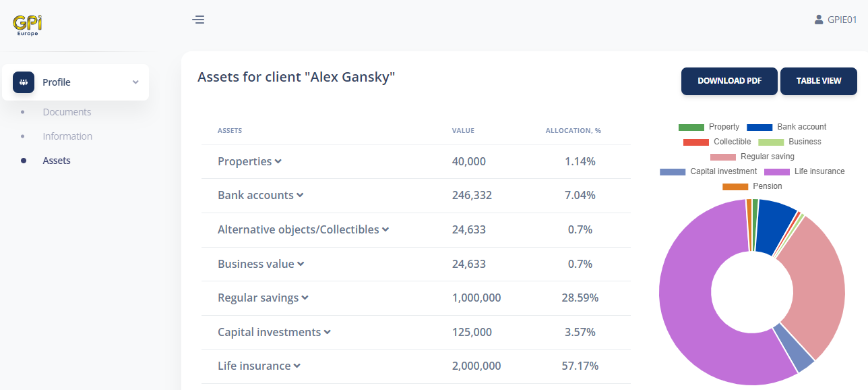Open Documents in the sidebar
The width and height of the screenshot is (868, 390).
[x=67, y=112]
